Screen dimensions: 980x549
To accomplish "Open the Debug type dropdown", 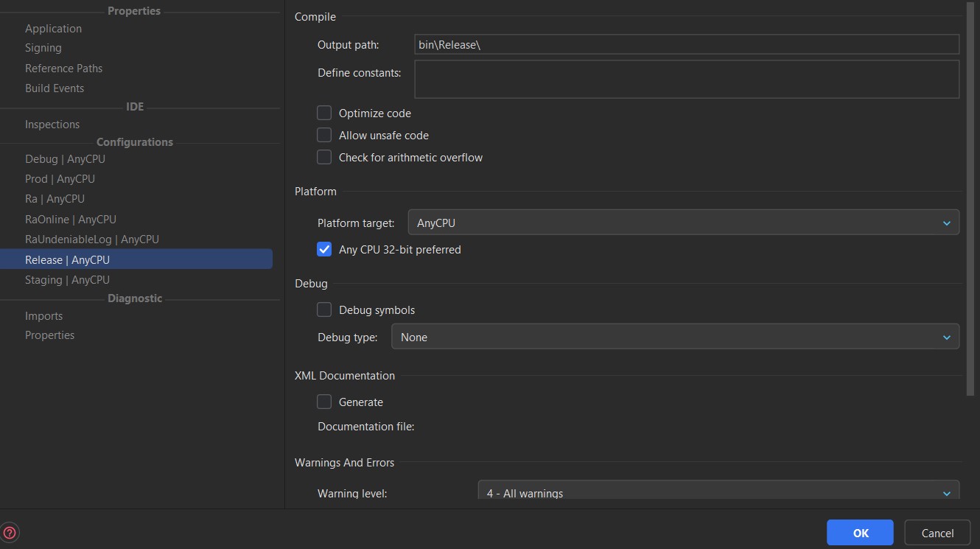I will click(676, 337).
